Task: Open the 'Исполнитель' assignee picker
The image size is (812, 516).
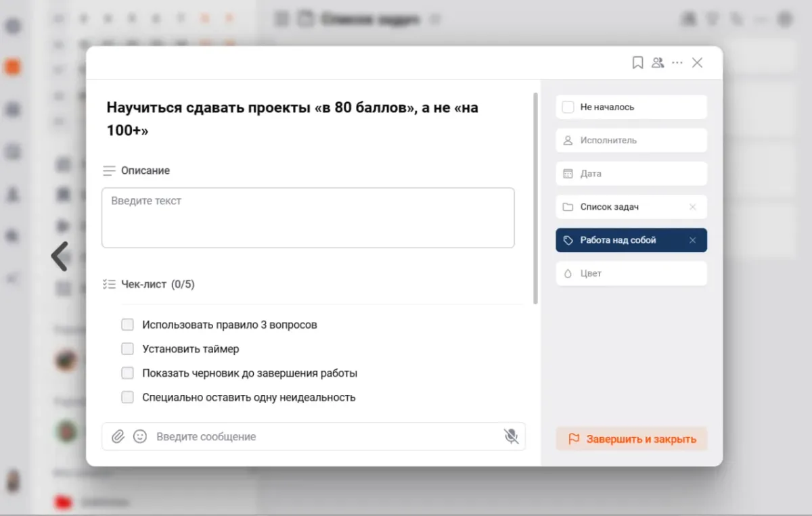Action: coord(631,140)
